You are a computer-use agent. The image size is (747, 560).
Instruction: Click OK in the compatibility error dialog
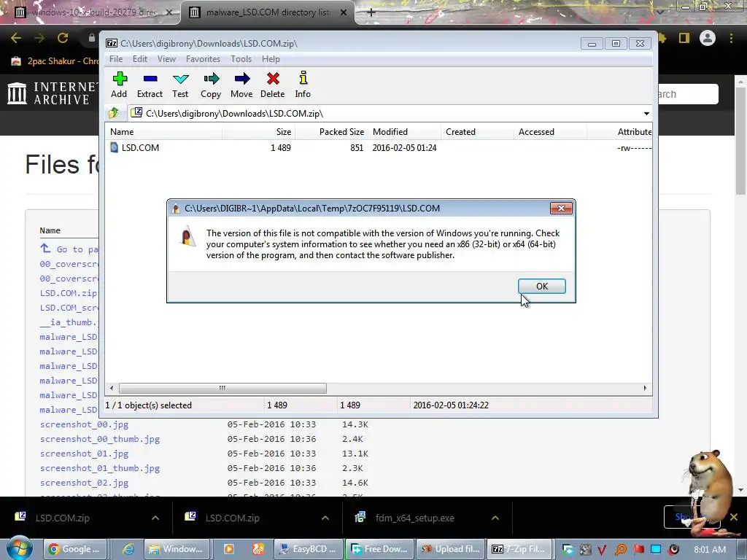(x=542, y=286)
